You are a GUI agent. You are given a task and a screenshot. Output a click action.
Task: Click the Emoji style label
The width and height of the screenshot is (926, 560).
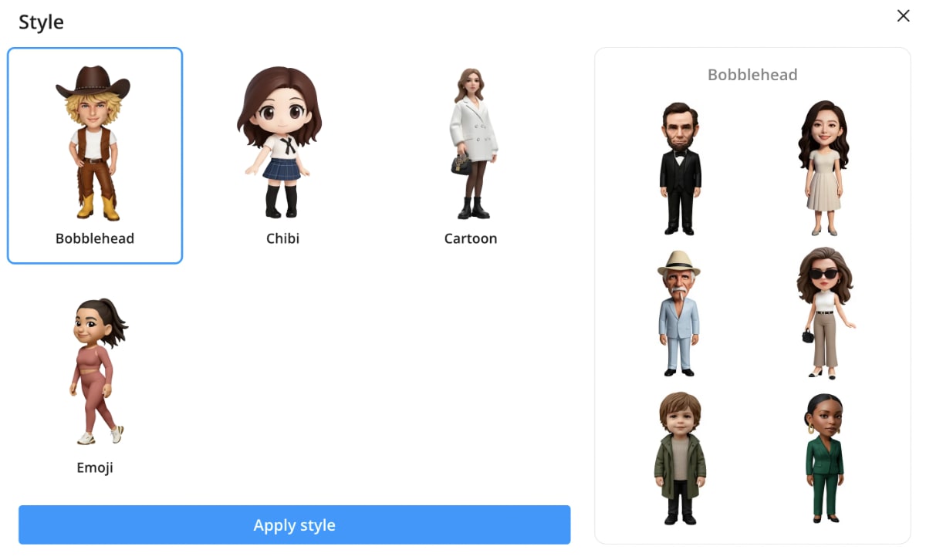point(95,467)
